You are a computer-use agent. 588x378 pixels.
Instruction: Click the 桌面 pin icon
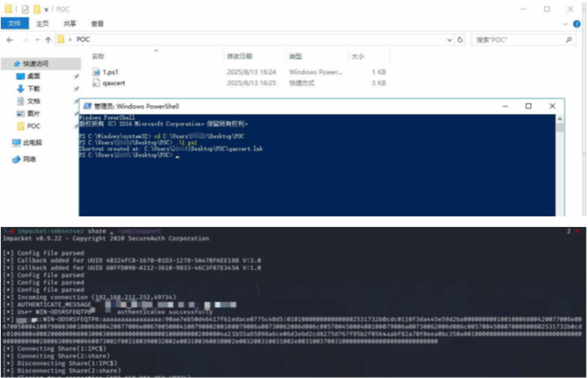pos(76,76)
